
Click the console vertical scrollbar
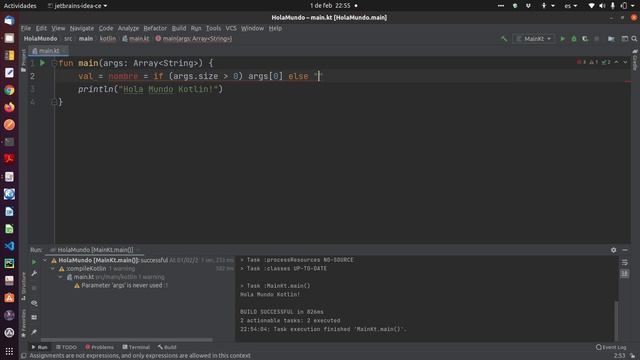tap(616, 321)
